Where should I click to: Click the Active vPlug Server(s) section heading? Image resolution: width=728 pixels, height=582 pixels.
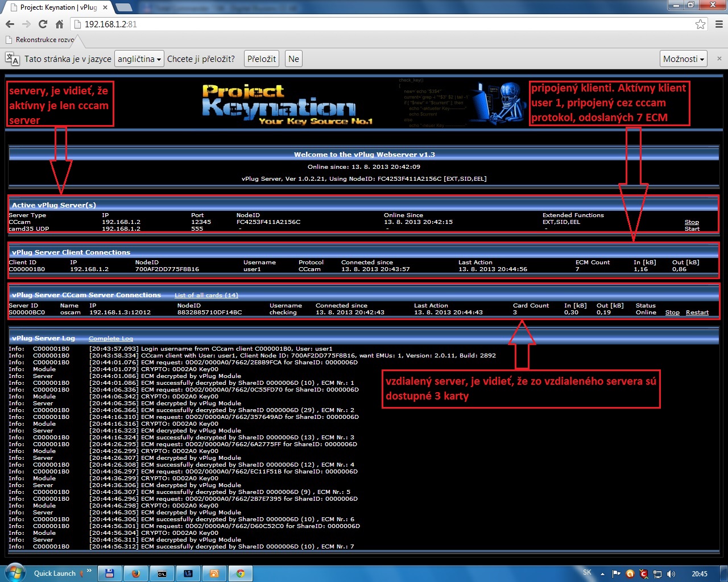click(x=54, y=205)
